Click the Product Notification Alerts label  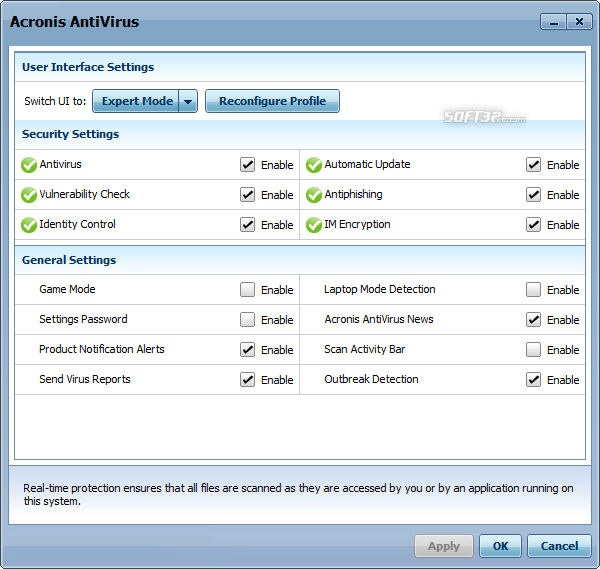click(102, 349)
